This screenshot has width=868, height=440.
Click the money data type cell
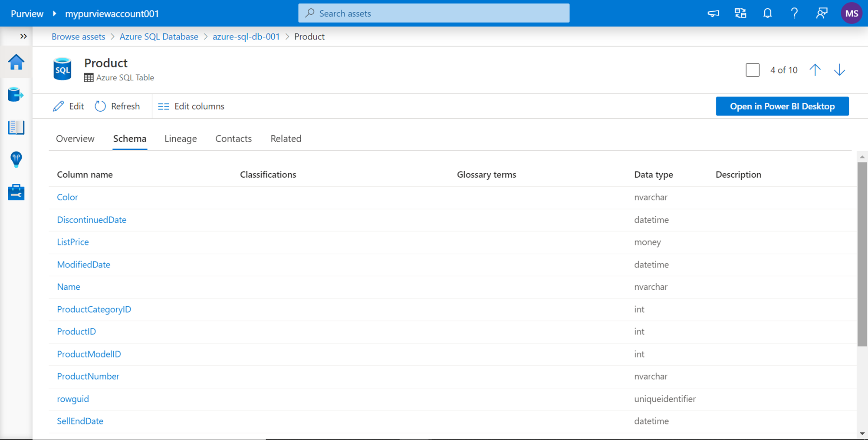(x=648, y=242)
